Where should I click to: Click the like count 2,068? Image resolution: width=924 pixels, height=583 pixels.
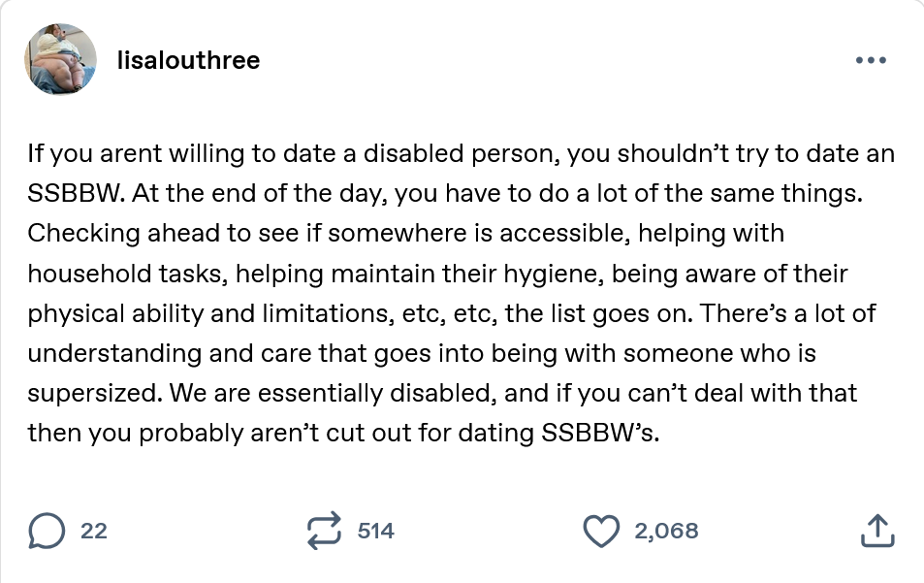pyautogui.click(x=666, y=531)
